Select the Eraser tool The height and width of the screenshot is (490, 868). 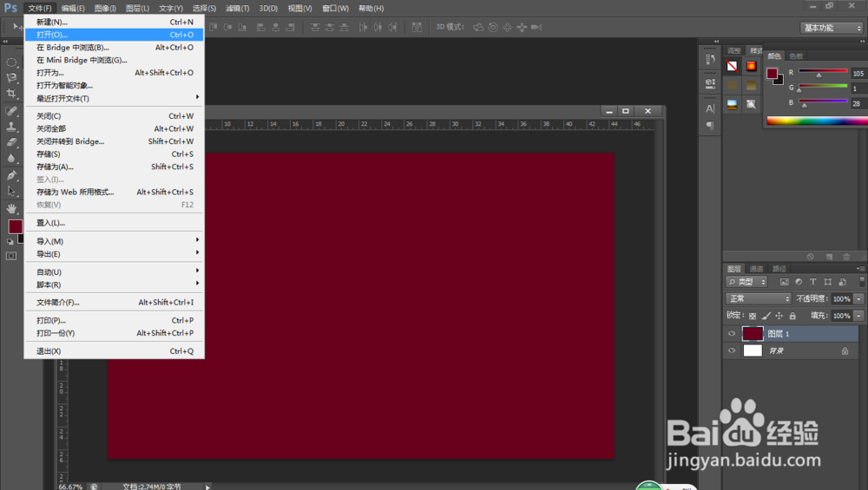click(11, 142)
